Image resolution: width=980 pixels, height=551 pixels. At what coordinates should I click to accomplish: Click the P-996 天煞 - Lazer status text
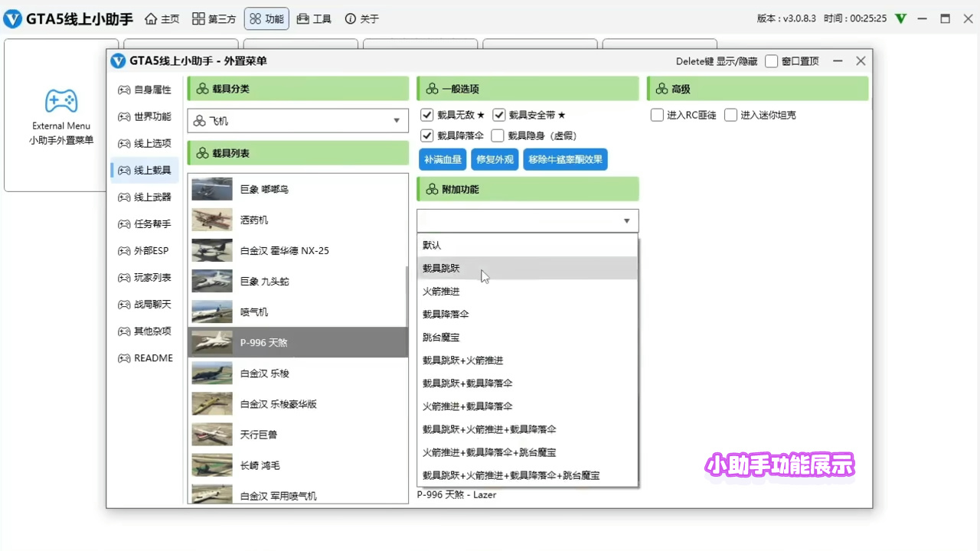tap(457, 495)
